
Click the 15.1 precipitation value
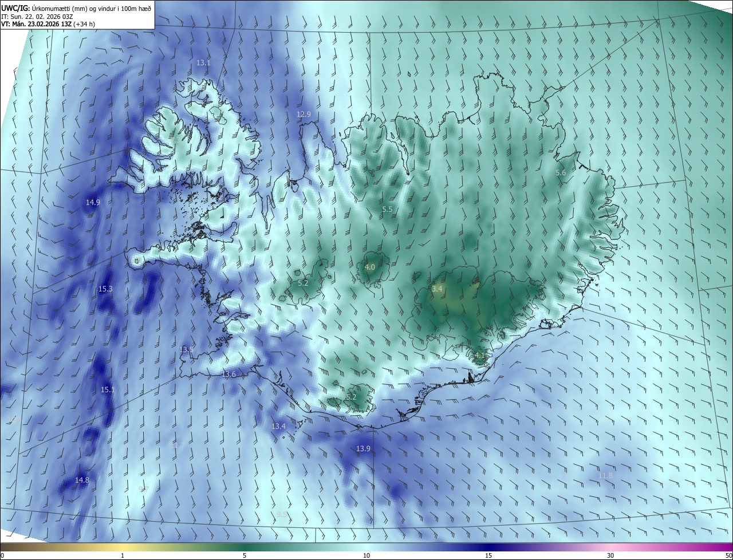[108, 390]
